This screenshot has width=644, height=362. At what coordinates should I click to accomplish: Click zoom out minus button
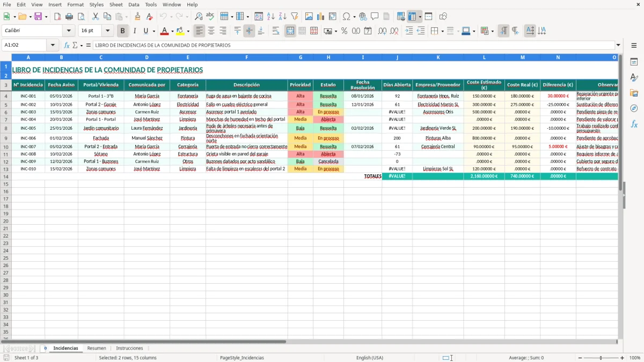580,358
